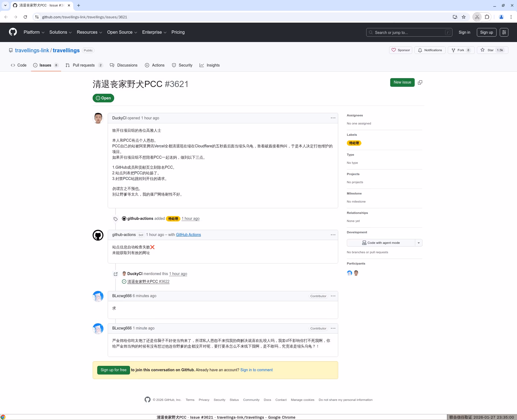Open the Enterprise dropdown
Screen dimensions: 517x420
154,32
